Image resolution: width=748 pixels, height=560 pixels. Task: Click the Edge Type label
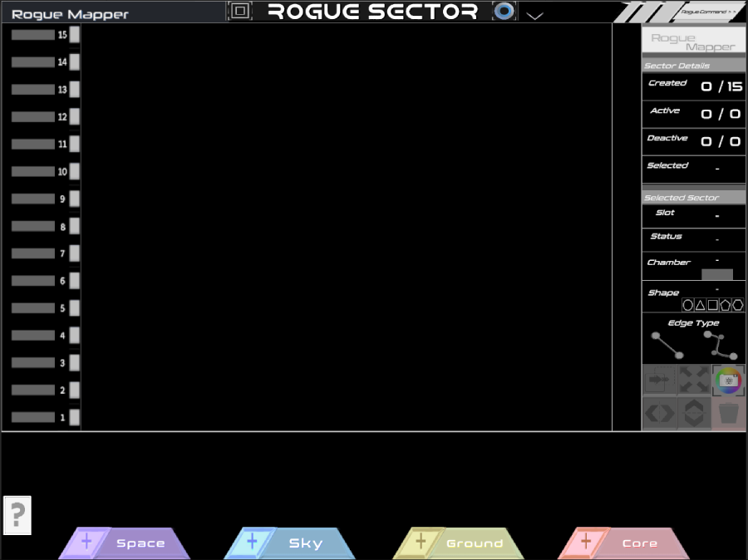pos(693,323)
